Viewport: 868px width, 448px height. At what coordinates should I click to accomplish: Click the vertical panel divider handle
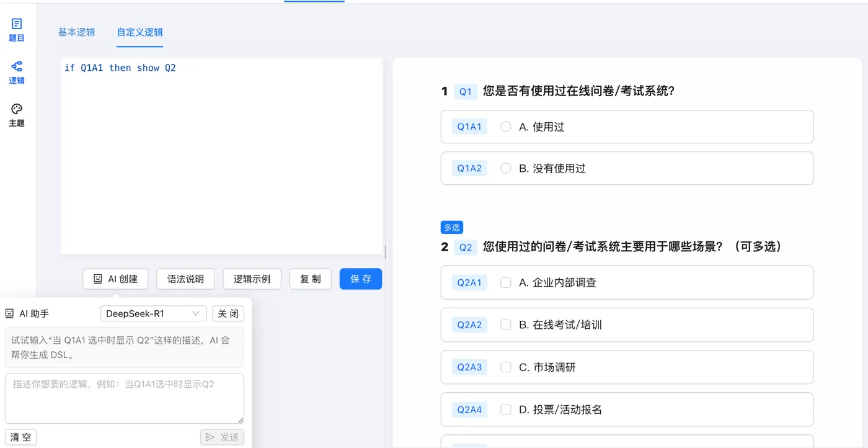point(386,252)
